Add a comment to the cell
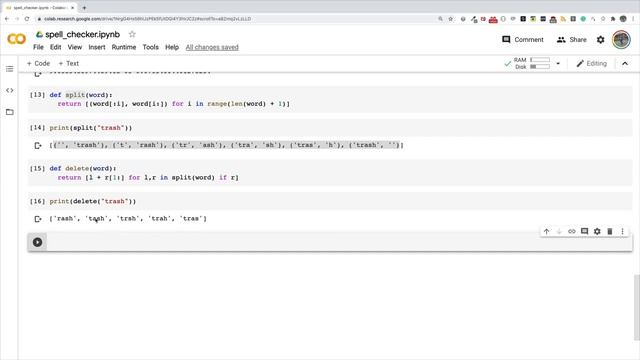640x360 pixels. [x=584, y=231]
